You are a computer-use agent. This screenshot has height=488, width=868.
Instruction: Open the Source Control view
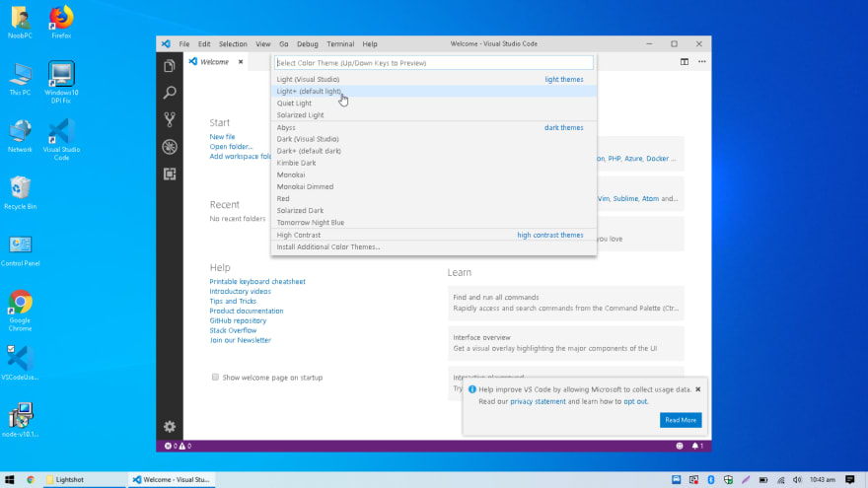click(170, 119)
